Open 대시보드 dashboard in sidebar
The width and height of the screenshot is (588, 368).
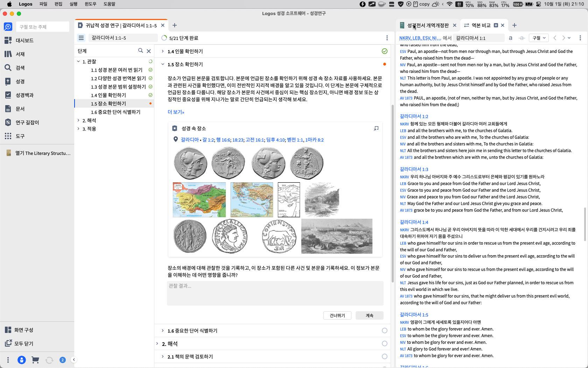pos(19,40)
